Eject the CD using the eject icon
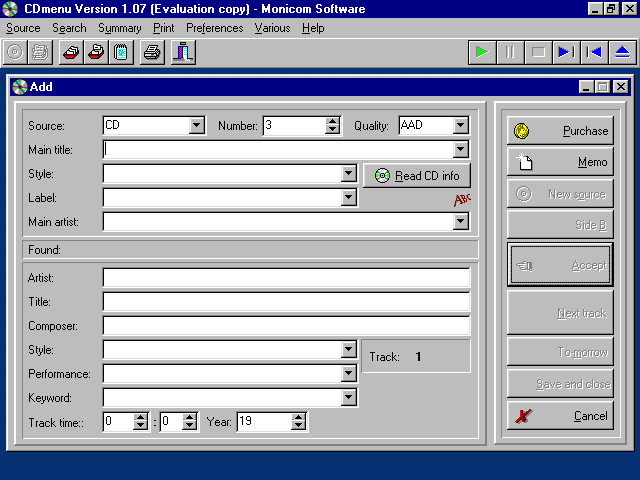This screenshot has width=640, height=480. click(x=622, y=52)
